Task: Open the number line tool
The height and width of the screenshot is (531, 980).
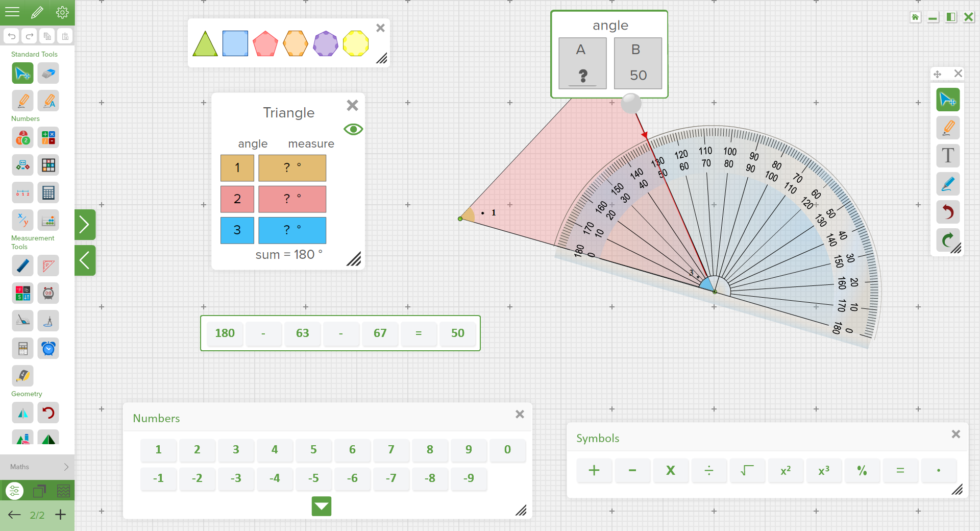Action: point(22,193)
